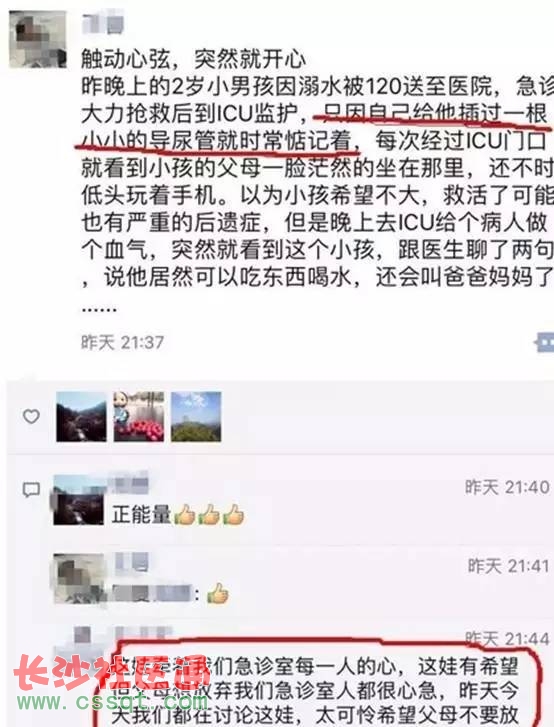Image resolution: width=554 pixels, height=727 pixels.
Task: Open the blue sky hilltop liker avatar
Action: [196, 416]
